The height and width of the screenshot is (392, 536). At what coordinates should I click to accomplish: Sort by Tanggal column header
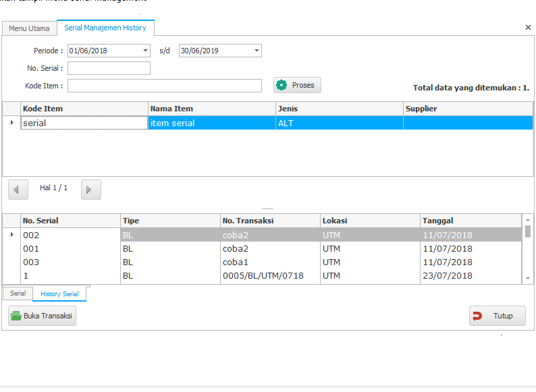tap(471, 221)
